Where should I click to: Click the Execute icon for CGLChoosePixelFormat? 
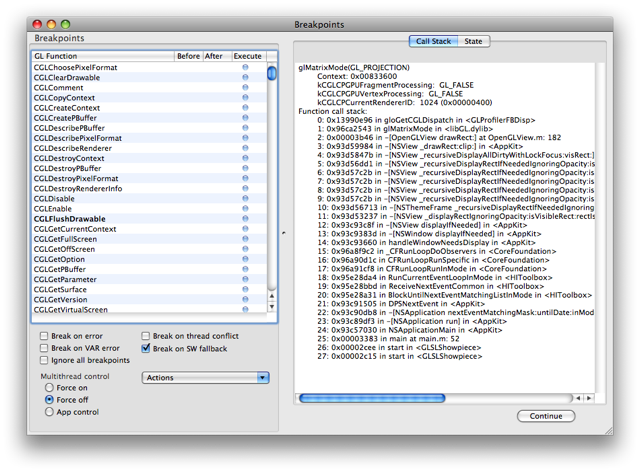246,67
